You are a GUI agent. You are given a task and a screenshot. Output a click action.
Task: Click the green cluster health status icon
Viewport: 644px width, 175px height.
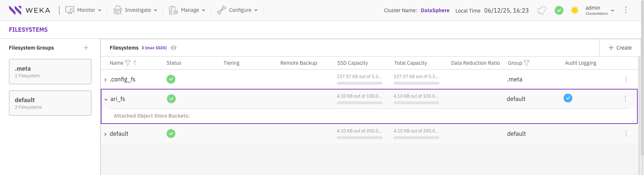click(x=559, y=10)
